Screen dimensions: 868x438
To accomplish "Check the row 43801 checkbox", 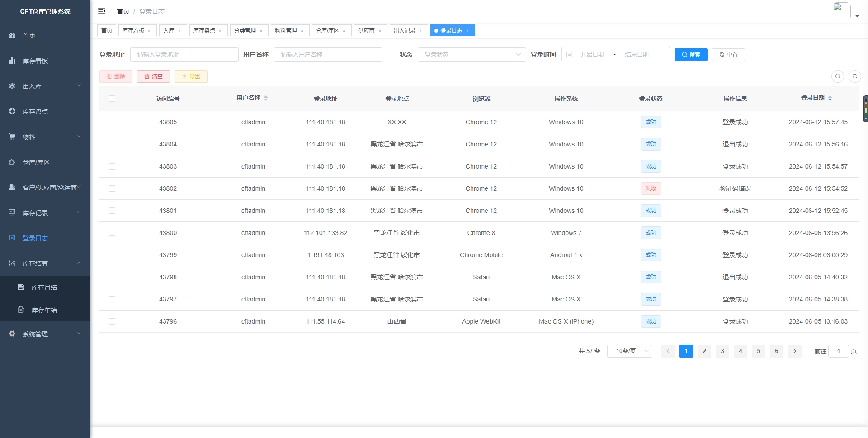I will point(112,211).
